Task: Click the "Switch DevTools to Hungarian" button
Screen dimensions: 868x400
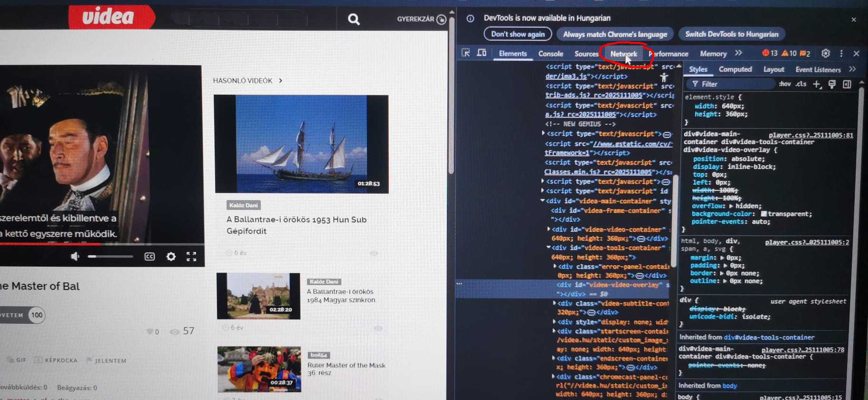Action: click(x=731, y=34)
